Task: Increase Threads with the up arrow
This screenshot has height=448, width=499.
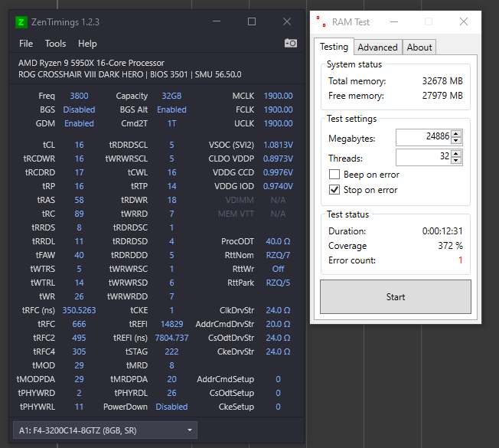Action: click(x=456, y=154)
